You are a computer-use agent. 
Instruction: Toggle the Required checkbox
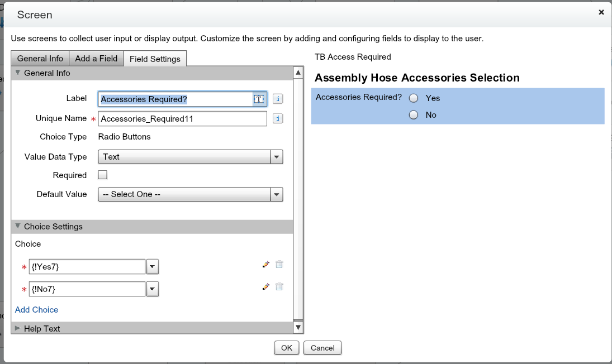[102, 175]
